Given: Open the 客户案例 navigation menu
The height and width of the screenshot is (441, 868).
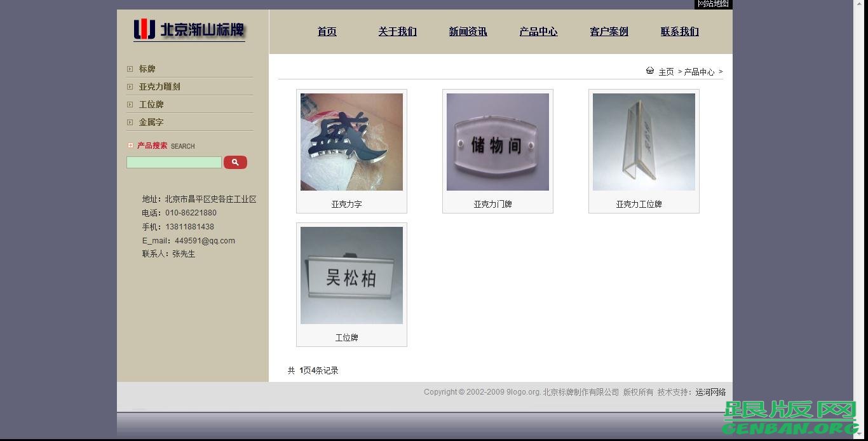Looking at the screenshot, I should 608,31.
